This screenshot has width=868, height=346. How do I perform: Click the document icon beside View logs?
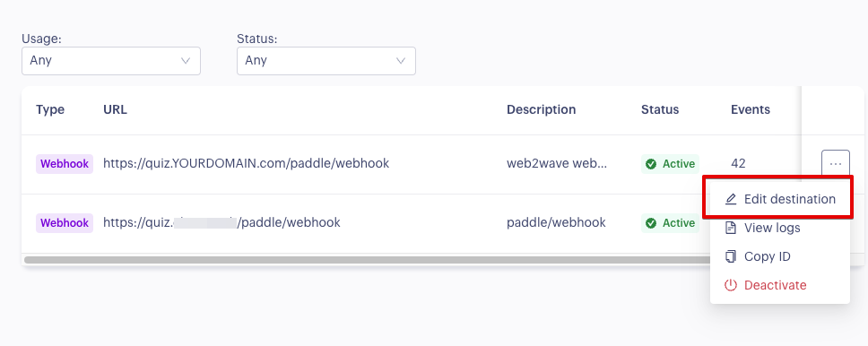(732, 228)
